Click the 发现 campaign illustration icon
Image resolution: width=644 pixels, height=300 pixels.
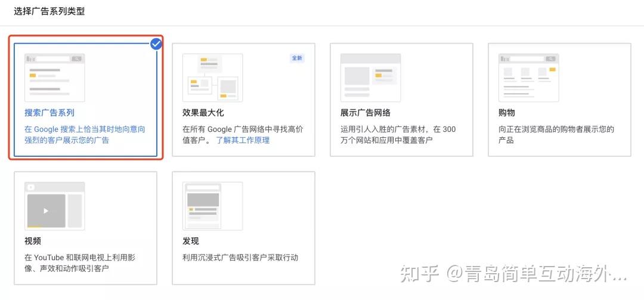tap(212, 206)
